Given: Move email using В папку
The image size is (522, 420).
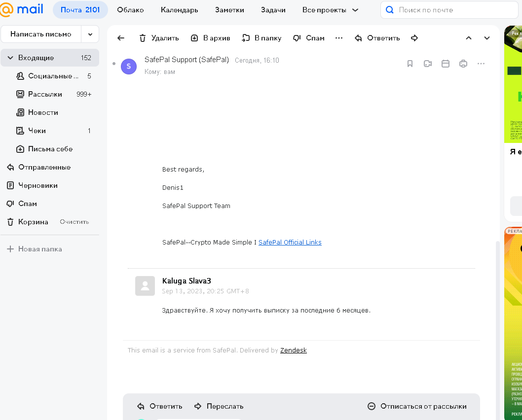Looking at the screenshot, I should [x=261, y=38].
